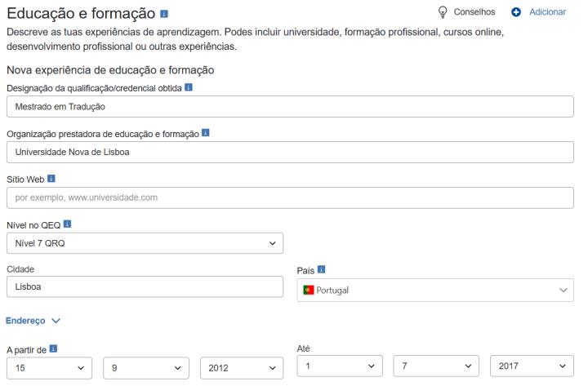Open the Nível no QEQ dropdown

[x=145, y=243]
